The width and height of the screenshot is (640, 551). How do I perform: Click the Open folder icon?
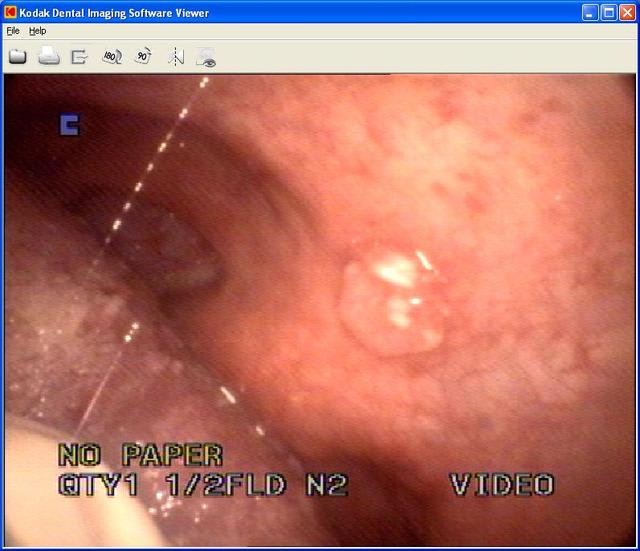(x=17, y=57)
